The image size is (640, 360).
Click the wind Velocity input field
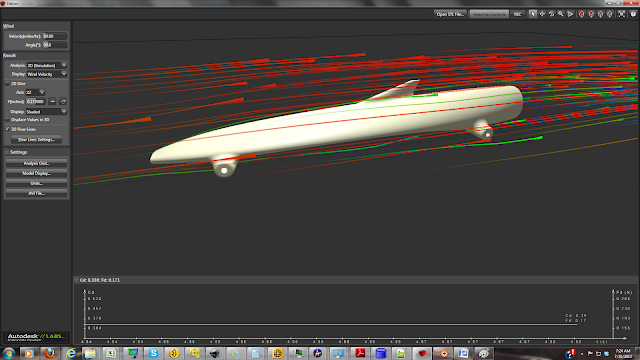(x=55, y=36)
